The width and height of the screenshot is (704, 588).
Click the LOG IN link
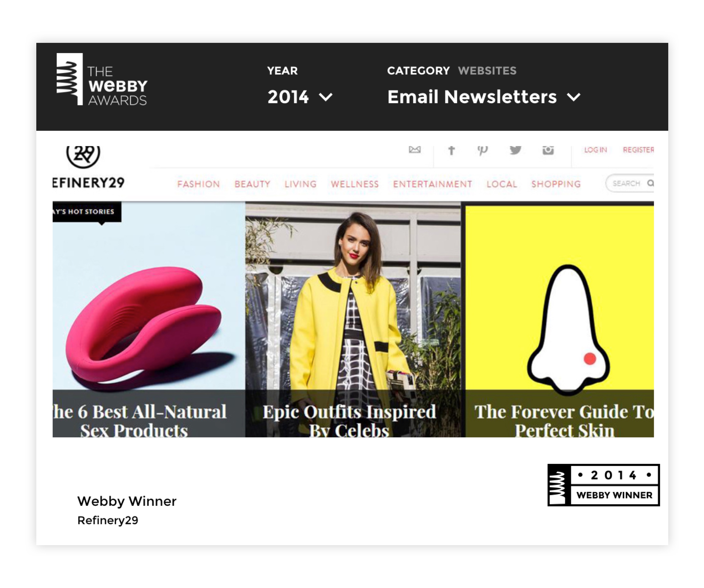pyautogui.click(x=595, y=150)
